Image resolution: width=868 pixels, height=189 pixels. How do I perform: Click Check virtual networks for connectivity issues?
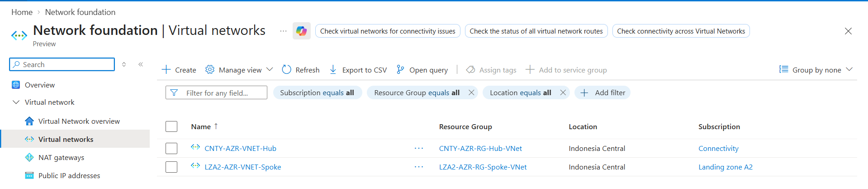tap(388, 31)
